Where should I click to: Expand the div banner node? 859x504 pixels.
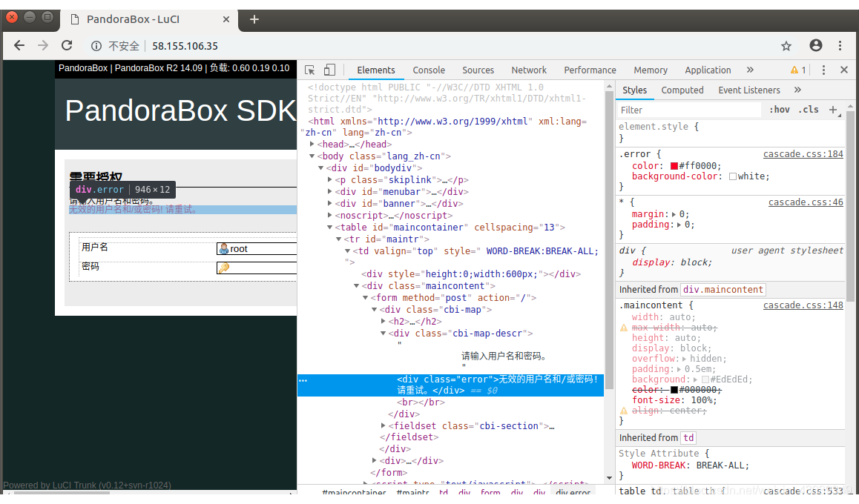(x=330, y=204)
